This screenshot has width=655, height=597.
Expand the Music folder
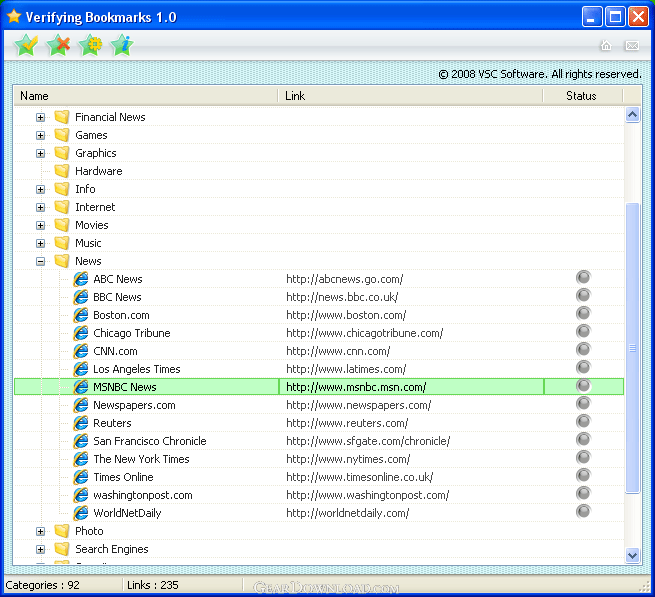tap(40, 243)
